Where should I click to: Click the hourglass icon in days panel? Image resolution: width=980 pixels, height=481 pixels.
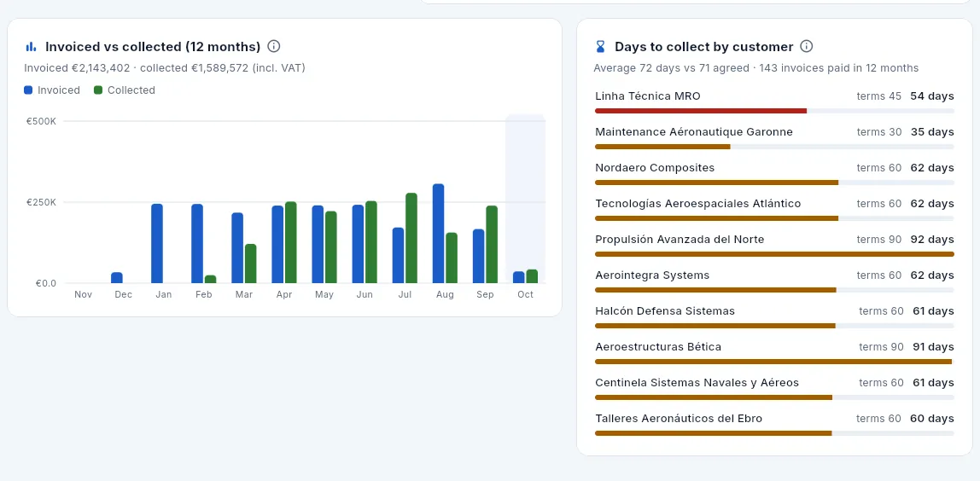pos(601,47)
